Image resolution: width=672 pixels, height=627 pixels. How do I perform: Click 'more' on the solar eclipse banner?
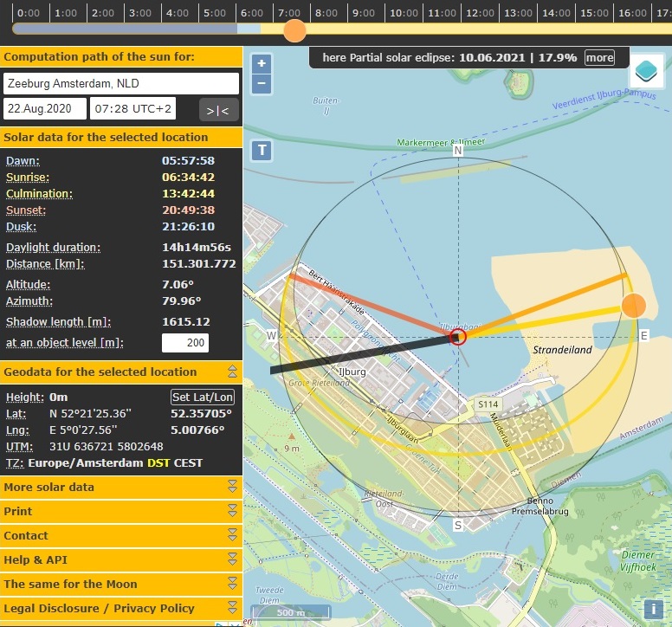pyautogui.click(x=599, y=58)
